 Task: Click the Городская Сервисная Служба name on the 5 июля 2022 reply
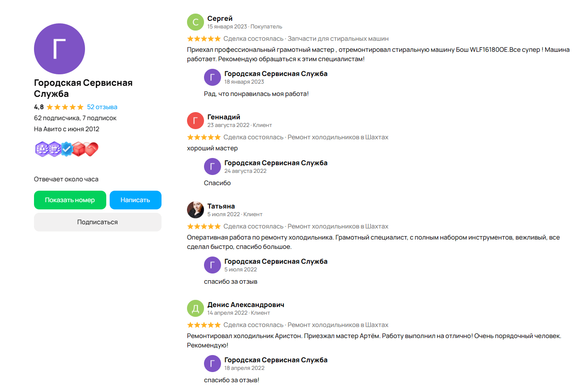(276, 261)
